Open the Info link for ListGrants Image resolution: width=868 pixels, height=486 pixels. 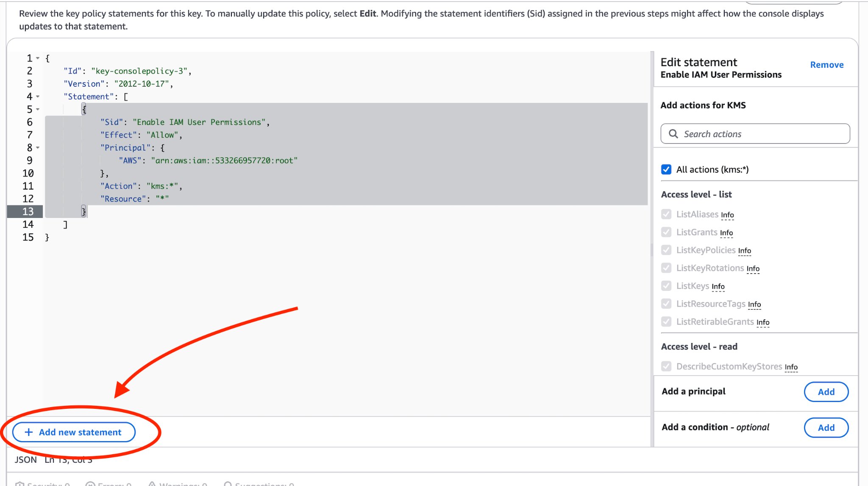(726, 233)
